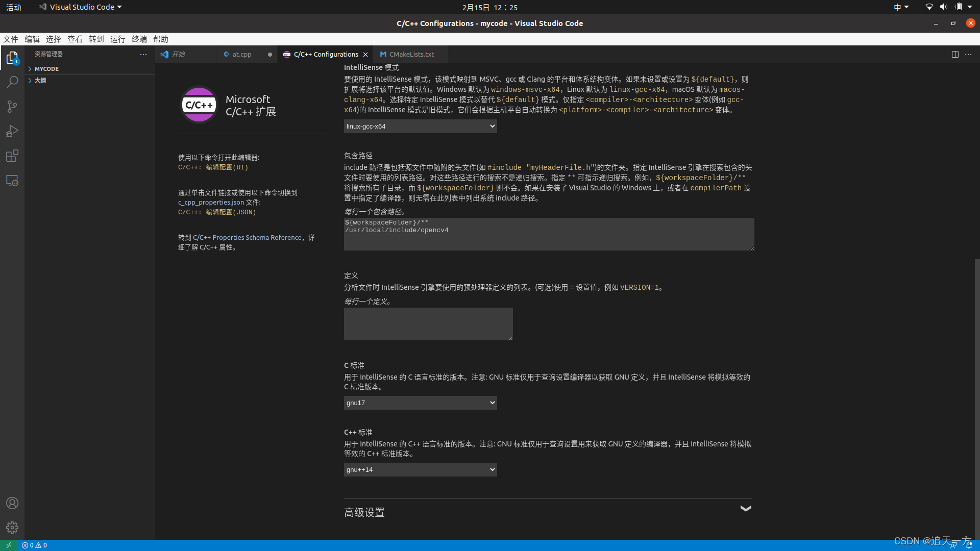Viewport: 980px width, 551px height.
Task: Open the Remote Explorer view
Action: pyautogui.click(x=12, y=180)
